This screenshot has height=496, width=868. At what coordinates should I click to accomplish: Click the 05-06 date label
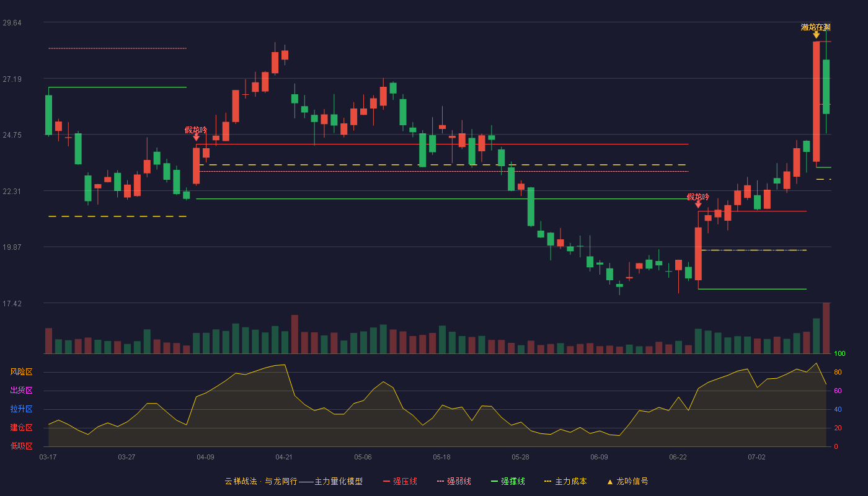[x=363, y=457]
